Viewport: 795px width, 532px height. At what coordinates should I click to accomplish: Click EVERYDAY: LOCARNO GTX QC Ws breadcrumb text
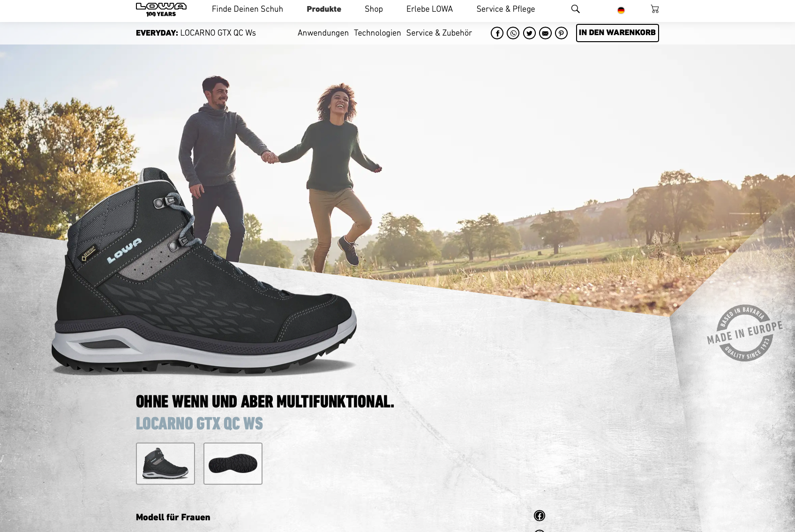tap(196, 33)
